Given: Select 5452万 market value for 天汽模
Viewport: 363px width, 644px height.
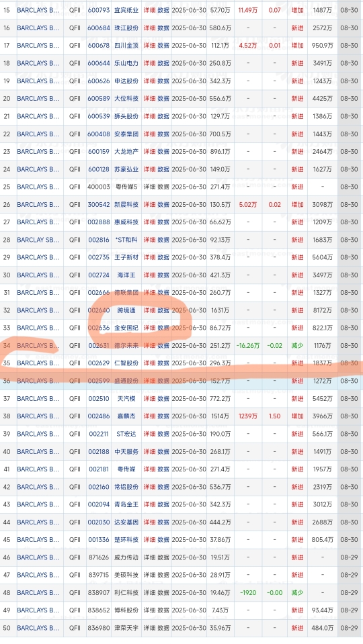Looking at the screenshot, I should (x=322, y=399).
